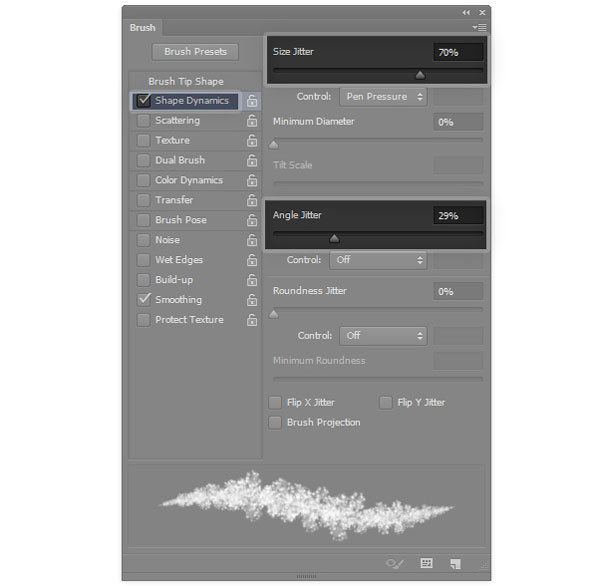Toggle lock icon beside Scattering
Viewport: 600px width, 586px height.
coord(252,121)
